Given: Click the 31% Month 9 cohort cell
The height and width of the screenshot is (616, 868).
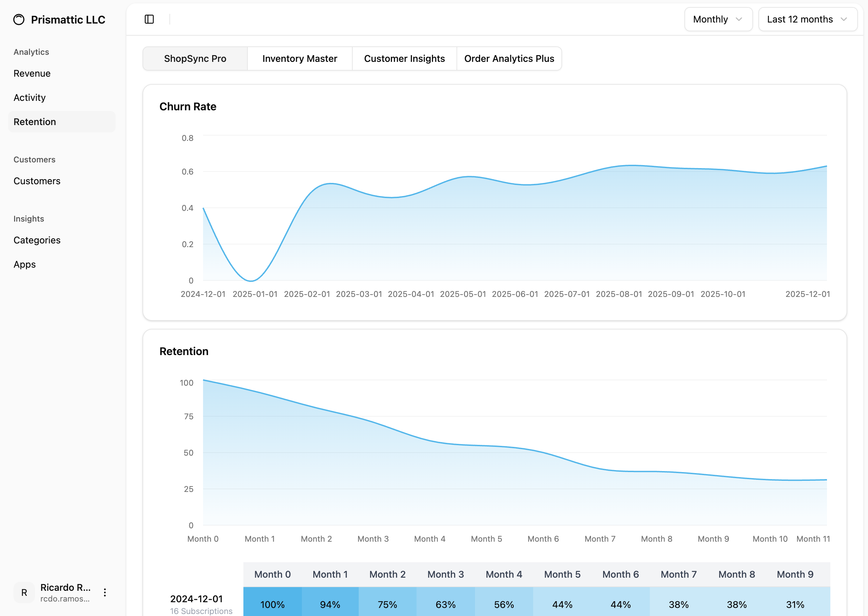Looking at the screenshot, I should [x=795, y=604].
